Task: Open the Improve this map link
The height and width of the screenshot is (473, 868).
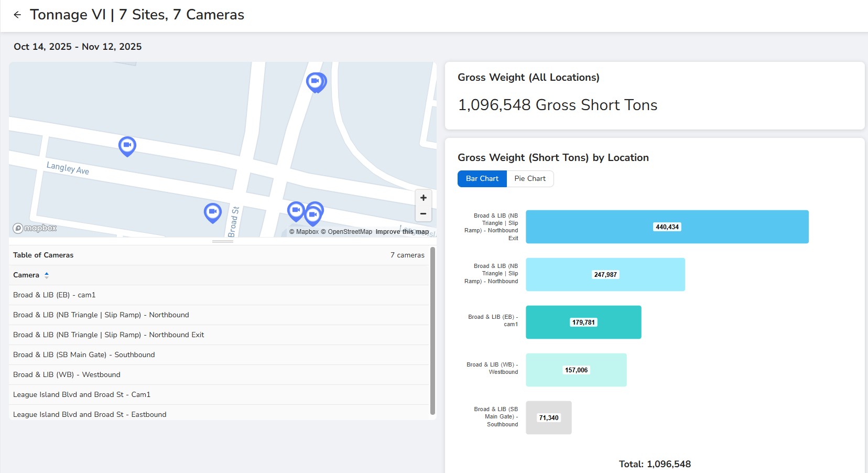Action: pos(402,232)
